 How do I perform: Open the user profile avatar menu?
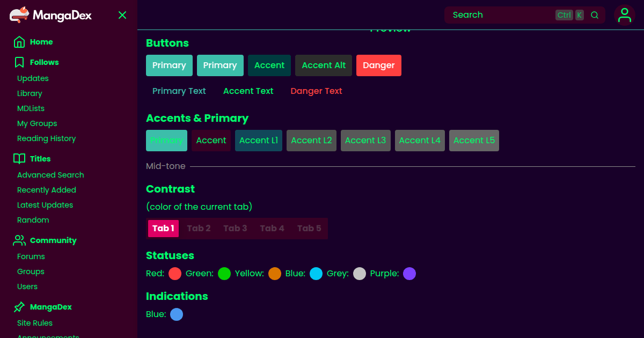tap(625, 15)
